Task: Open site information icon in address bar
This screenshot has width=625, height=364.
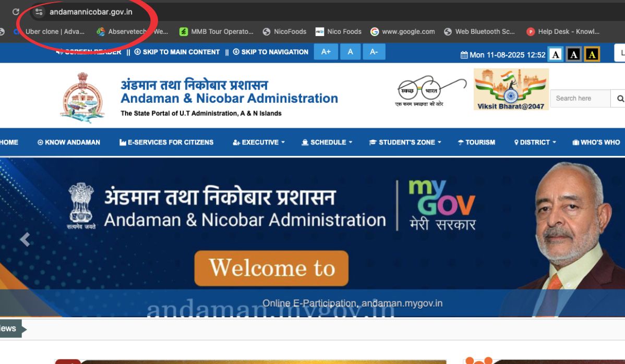Action: point(39,12)
